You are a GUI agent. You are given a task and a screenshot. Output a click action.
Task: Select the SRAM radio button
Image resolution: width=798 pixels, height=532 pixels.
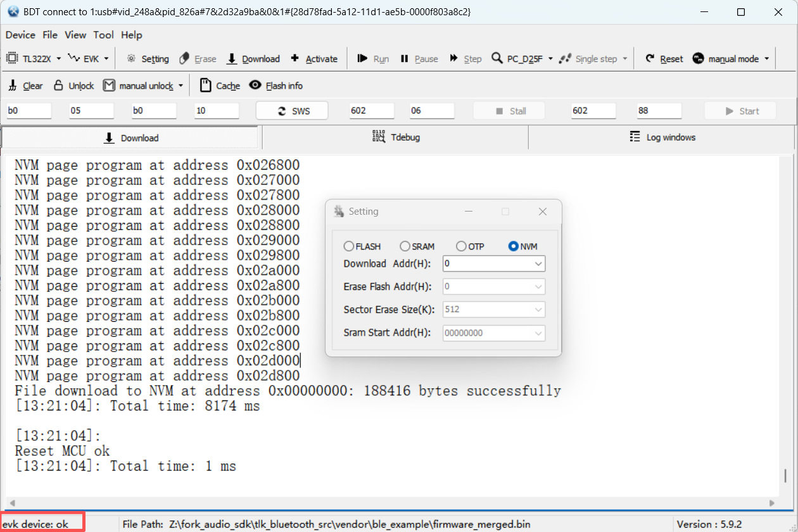pos(405,246)
